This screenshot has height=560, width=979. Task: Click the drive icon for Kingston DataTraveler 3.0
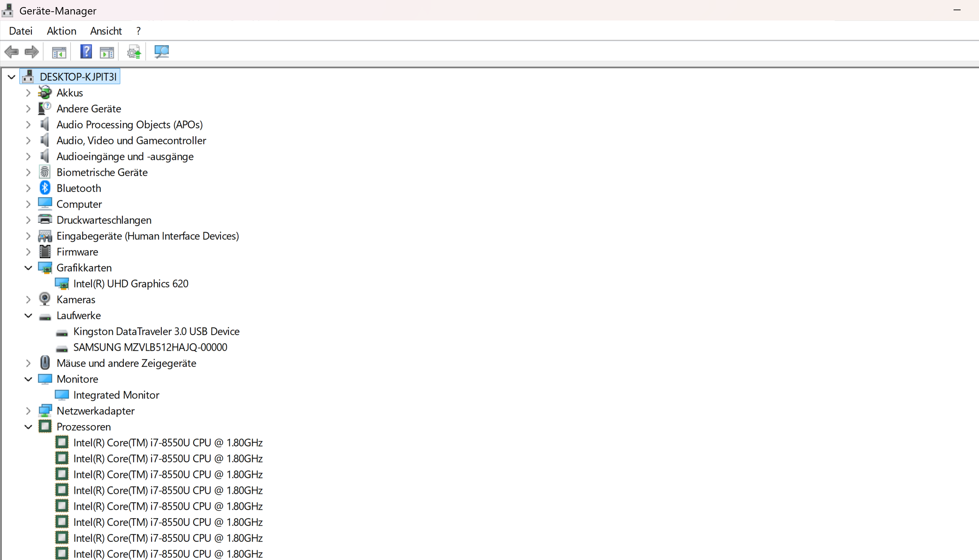[x=61, y=332]
